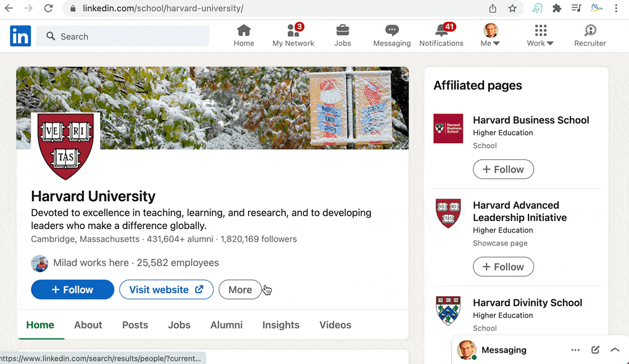Click the Visit website button

pos(166,289)
